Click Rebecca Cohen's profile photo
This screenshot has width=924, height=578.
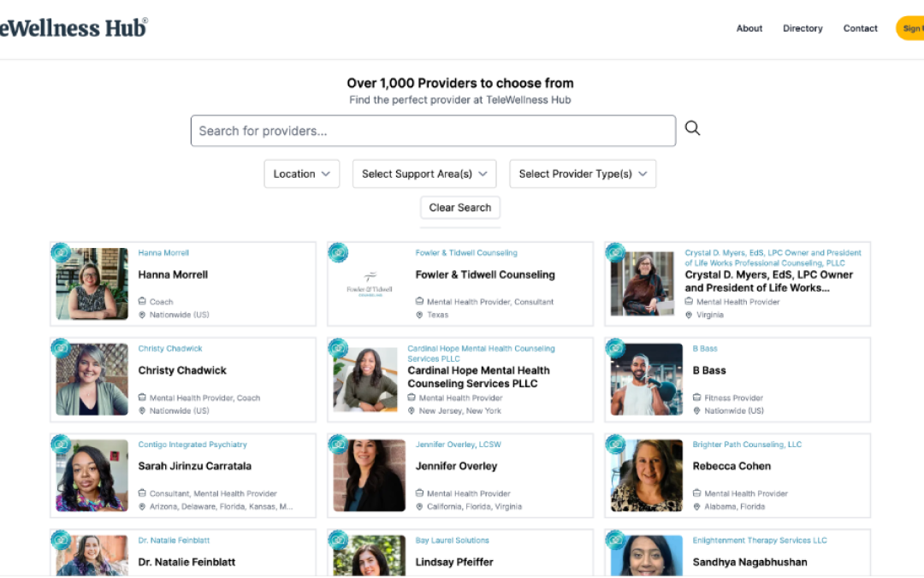[x=647, y=475]
